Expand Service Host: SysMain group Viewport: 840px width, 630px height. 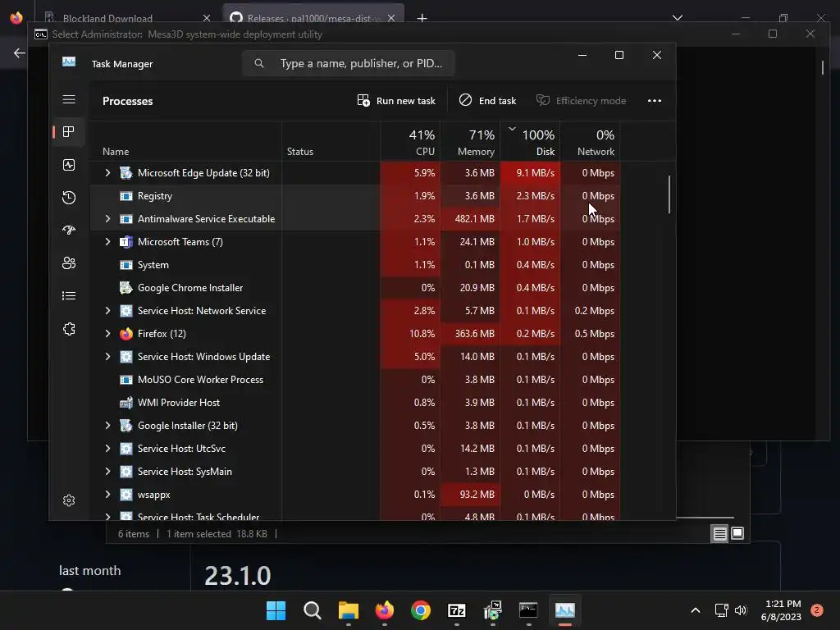coord(107,472)
